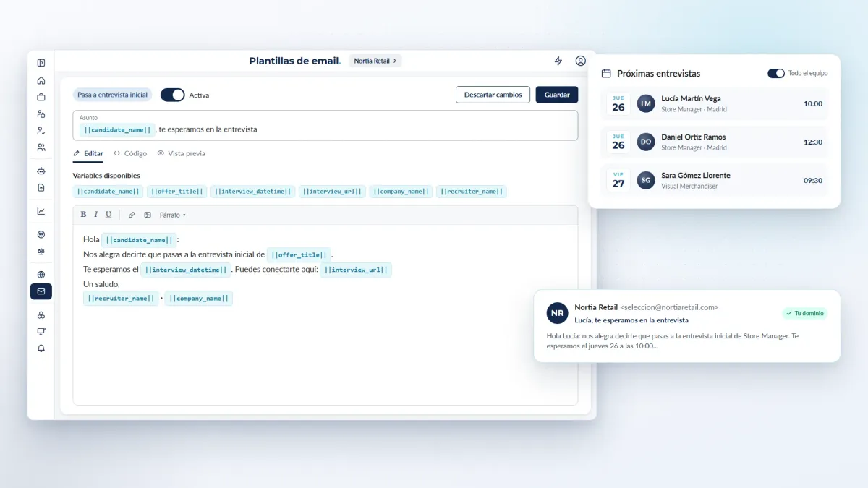This screenshot has width=868, height=488.
Task: Switch to the Código tab
Action: pos(130,153)
